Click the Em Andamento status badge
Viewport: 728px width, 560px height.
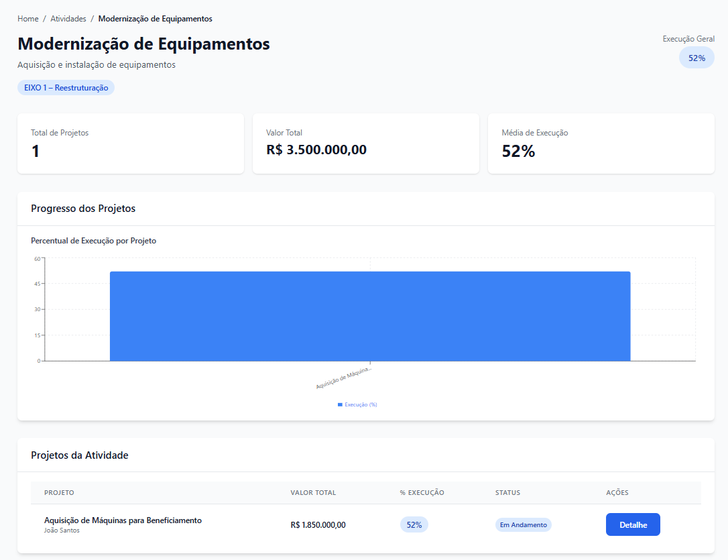click(x=523, y=524)
